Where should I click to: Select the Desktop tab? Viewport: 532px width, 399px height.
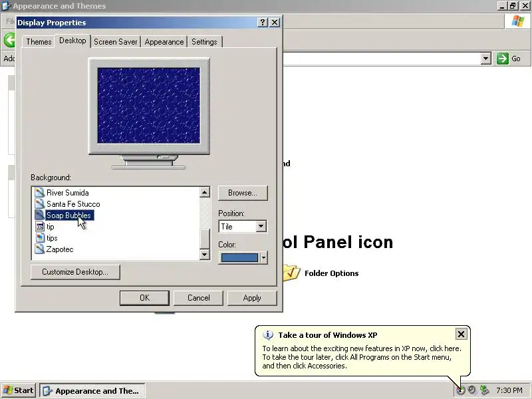[x=72, y=41]
